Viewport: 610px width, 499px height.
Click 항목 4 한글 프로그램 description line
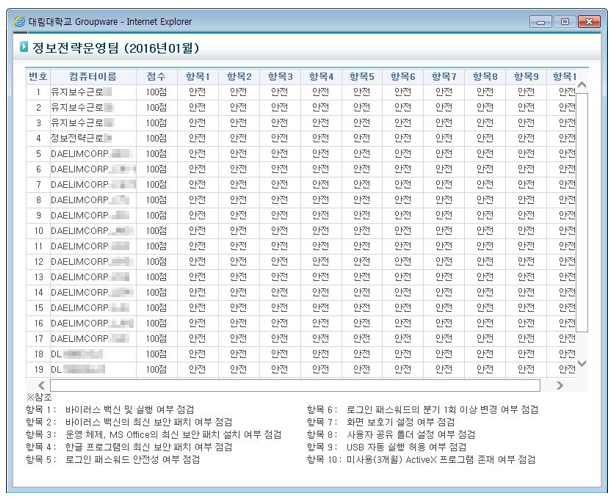tap(129, 447)
